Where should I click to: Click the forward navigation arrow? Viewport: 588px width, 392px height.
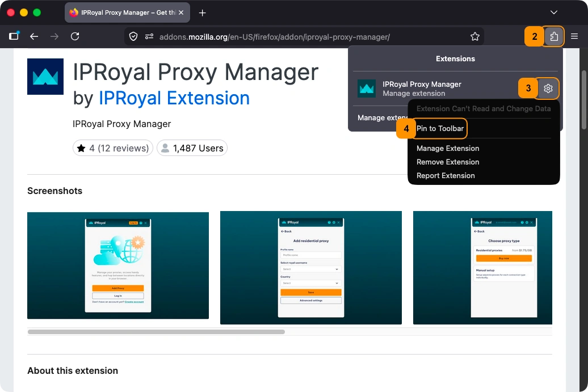54,36
